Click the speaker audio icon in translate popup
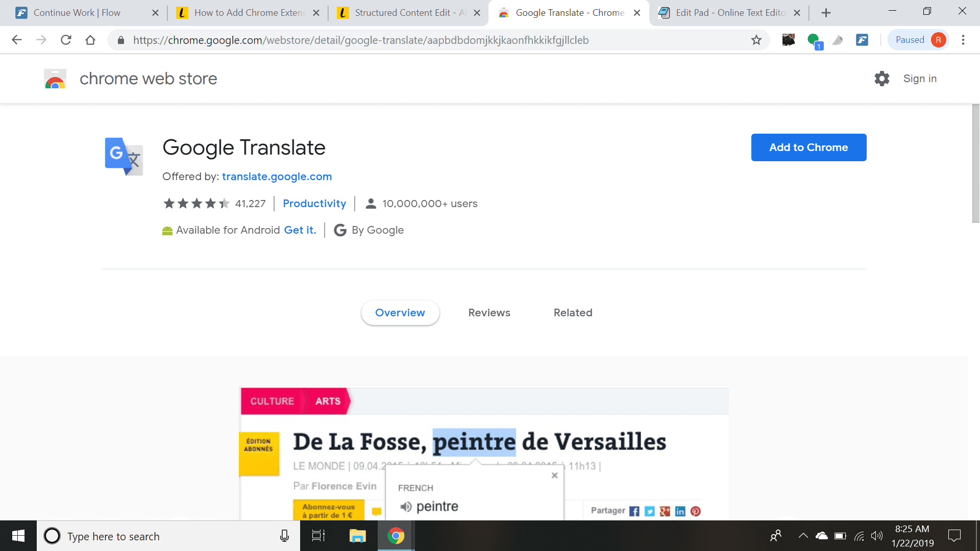Screen dimensions: 980x551 [405, 506]
